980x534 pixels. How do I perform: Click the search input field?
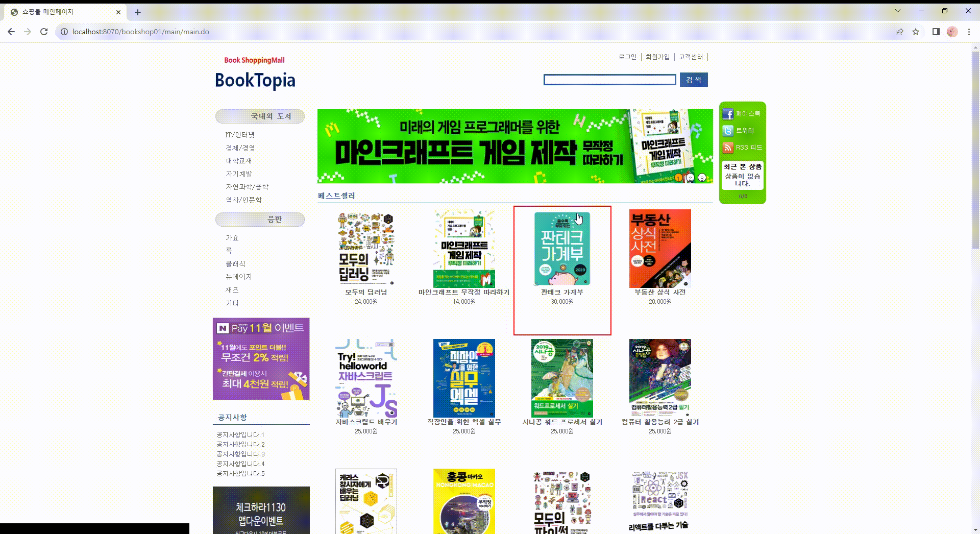[610, 80]
